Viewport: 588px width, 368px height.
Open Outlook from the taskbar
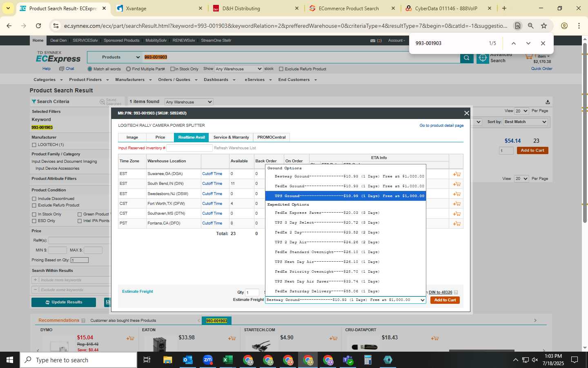coord(188,360)
